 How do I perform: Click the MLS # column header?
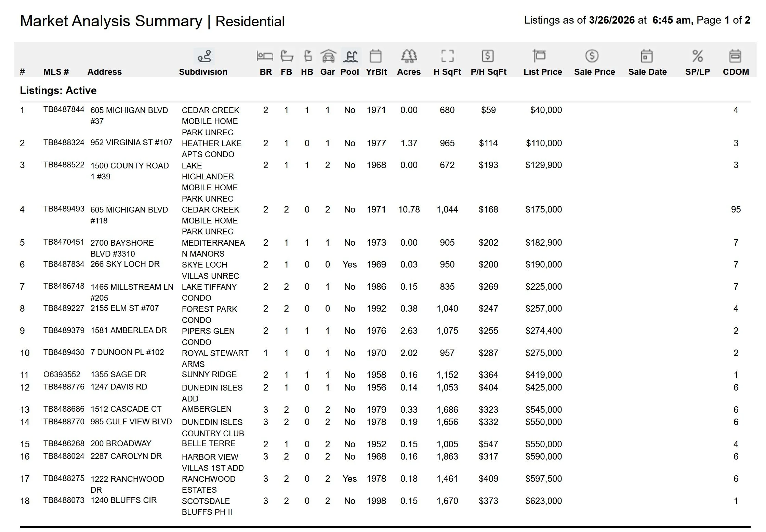point(56,72)
